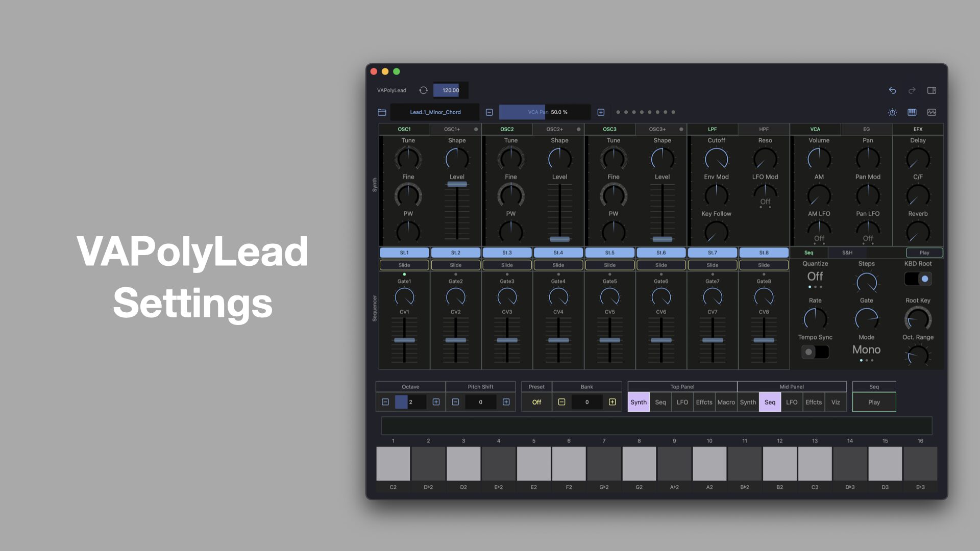The height and width of the screenshot is (551, 980).
Task: Switch to the HPF filter tab
Action: click(764, 129)
